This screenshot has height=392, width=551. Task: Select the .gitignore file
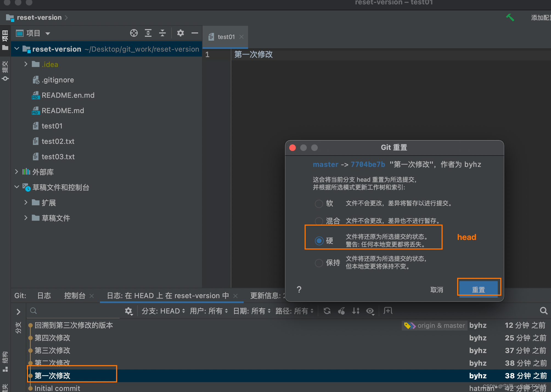coord(58,80)
